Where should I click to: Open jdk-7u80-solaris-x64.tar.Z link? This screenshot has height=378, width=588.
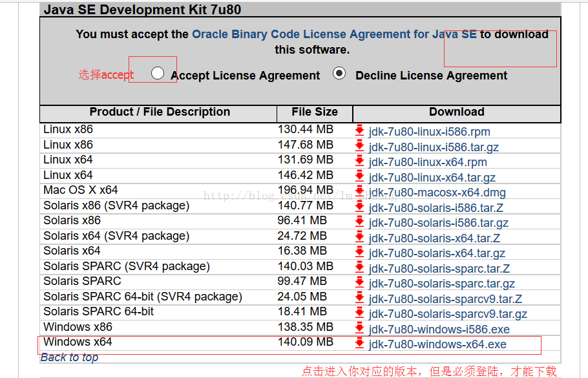[x=434, y=238]
